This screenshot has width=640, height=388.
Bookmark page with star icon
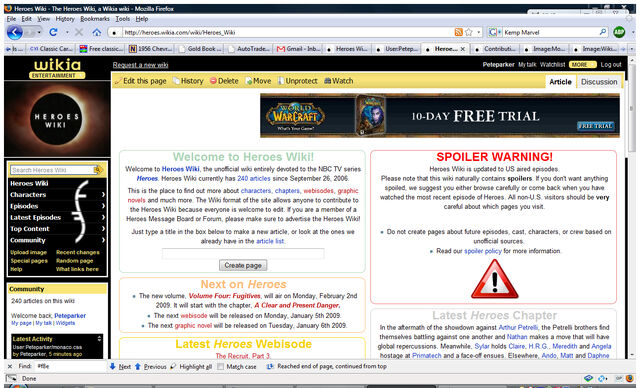tap(469, 32)
